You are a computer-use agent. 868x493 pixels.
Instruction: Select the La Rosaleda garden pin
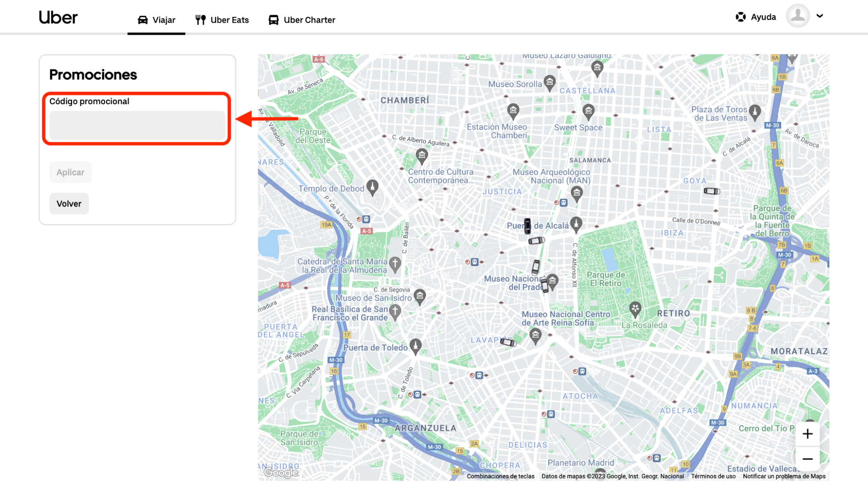click(x=635, y=309)
